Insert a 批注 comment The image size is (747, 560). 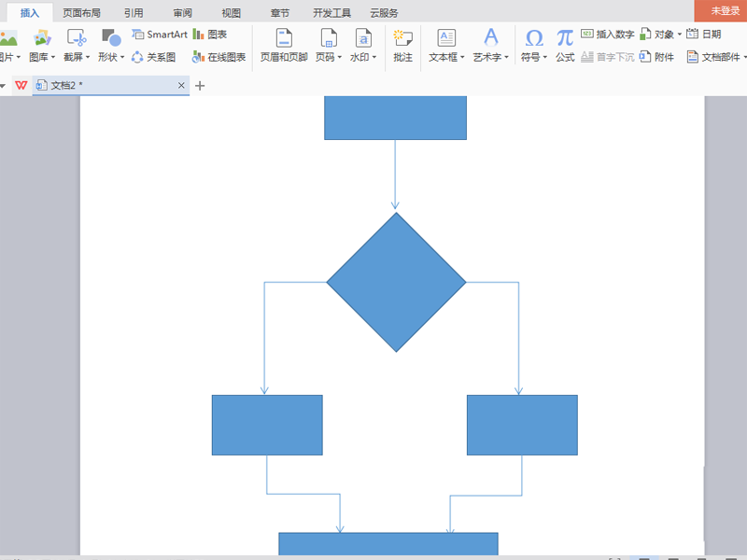tap(403, 46)
